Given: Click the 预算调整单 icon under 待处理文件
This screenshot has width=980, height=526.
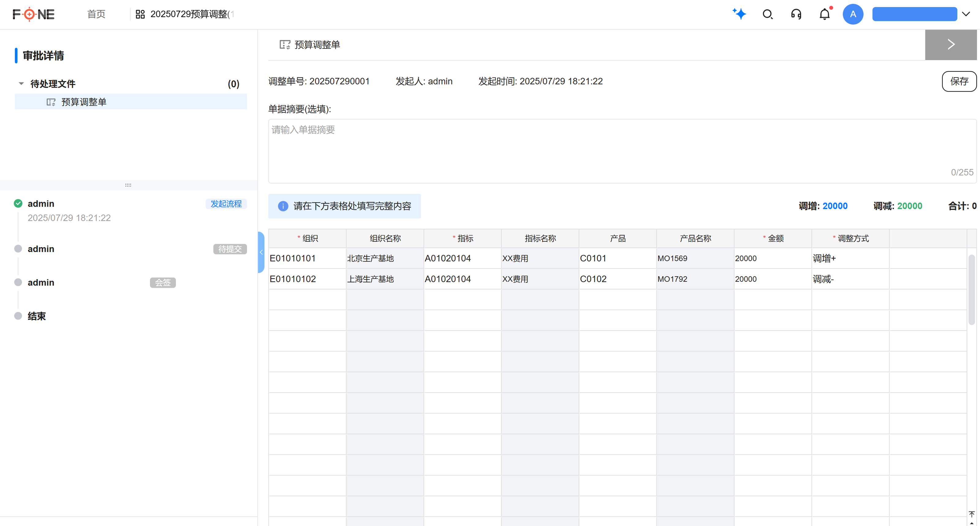Looking at the screenshot, I should pos(51,102).
